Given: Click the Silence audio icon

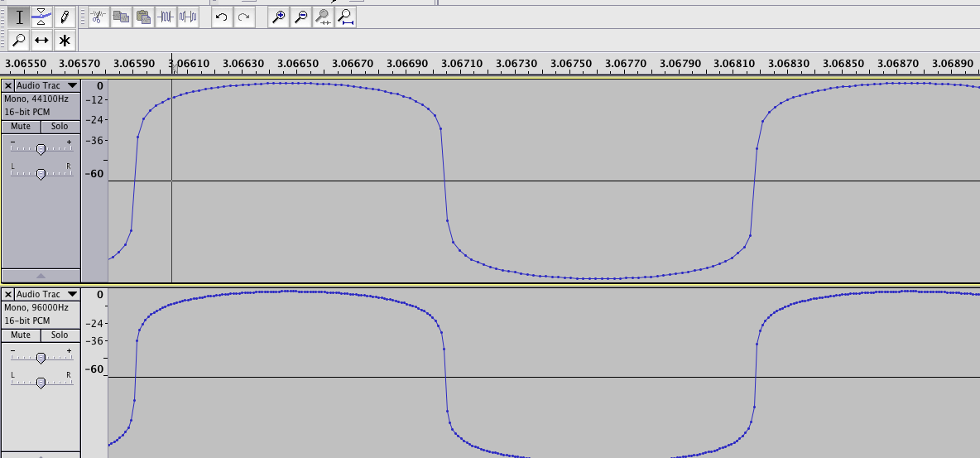Looking at the screenshot, I should pyautogui.click(x=189, y=17).
